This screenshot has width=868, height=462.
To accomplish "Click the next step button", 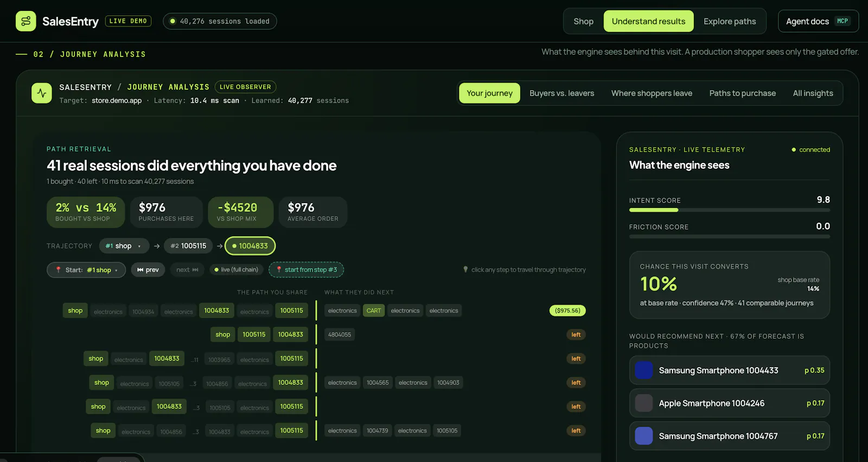I will coord(187,270).
